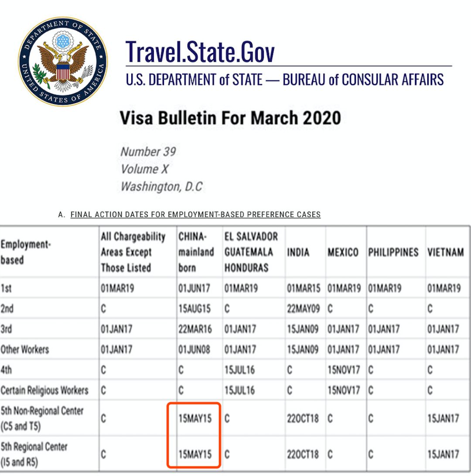Click the 15AUG15 cell in the 2nd row
The image size is (471, 476).
[195, 309]
